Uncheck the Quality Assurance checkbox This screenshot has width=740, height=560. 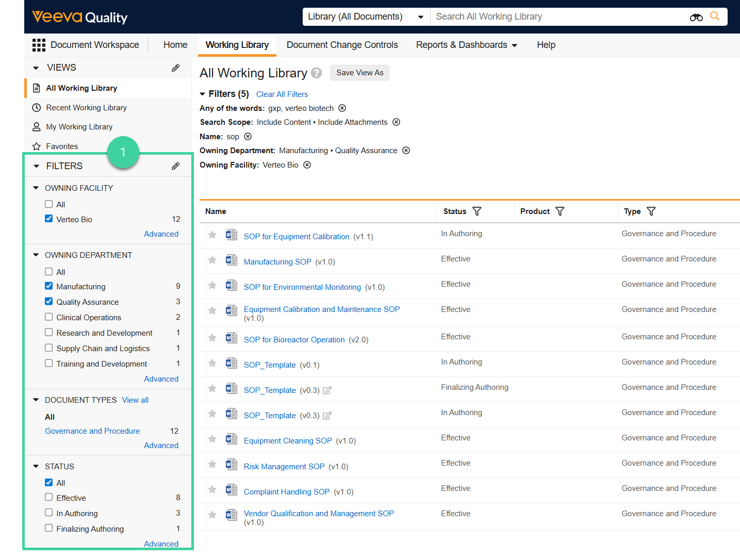(48, 302)
